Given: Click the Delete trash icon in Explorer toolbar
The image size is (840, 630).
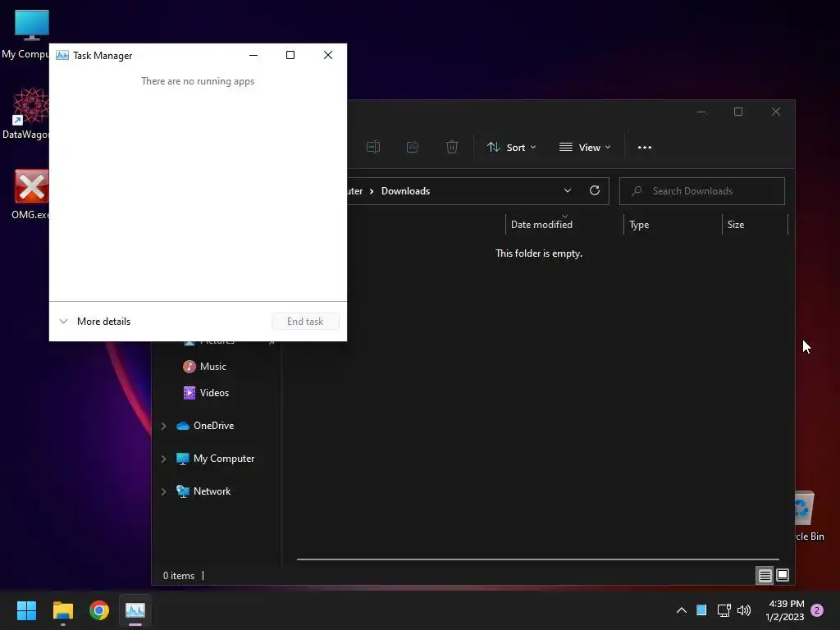Looking at the screenshot, I should click(452, 147).
